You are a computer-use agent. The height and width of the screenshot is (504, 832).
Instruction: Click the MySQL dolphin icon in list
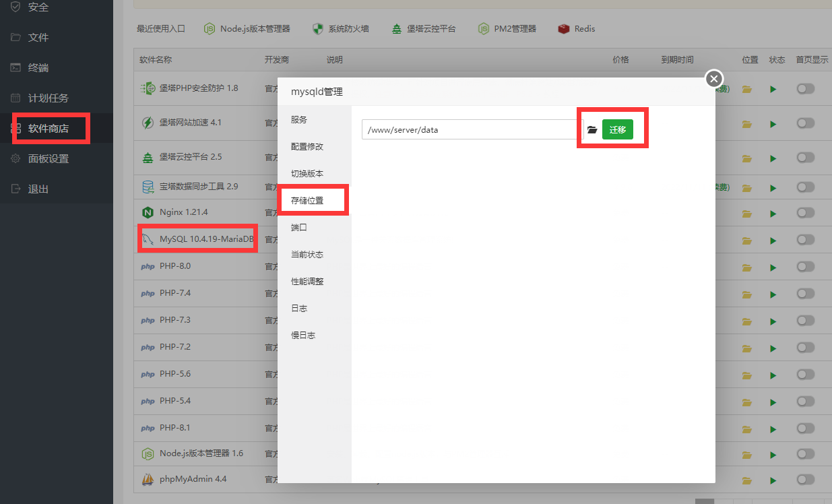[148, 239]
